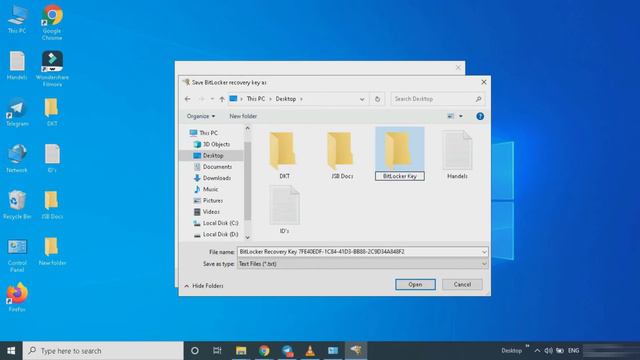640x360 pixels.
Task: Open change view options dropdown arrow
Action: [x=461, y=116]
